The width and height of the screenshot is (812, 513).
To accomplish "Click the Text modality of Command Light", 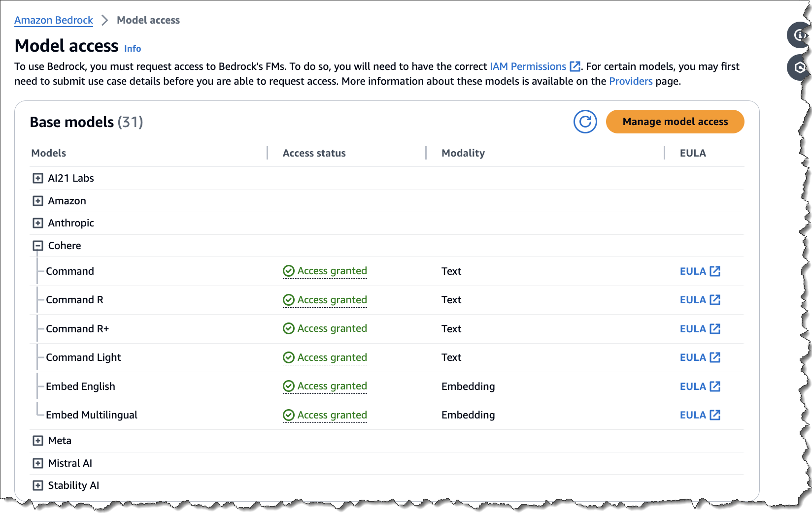I will pyautogui.click(x=451, y=357).
